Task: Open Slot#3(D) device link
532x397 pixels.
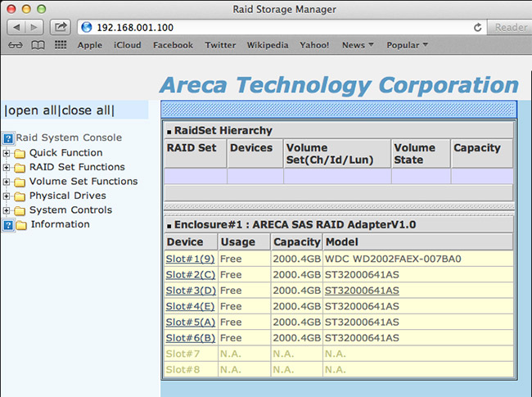Action: 191,291
